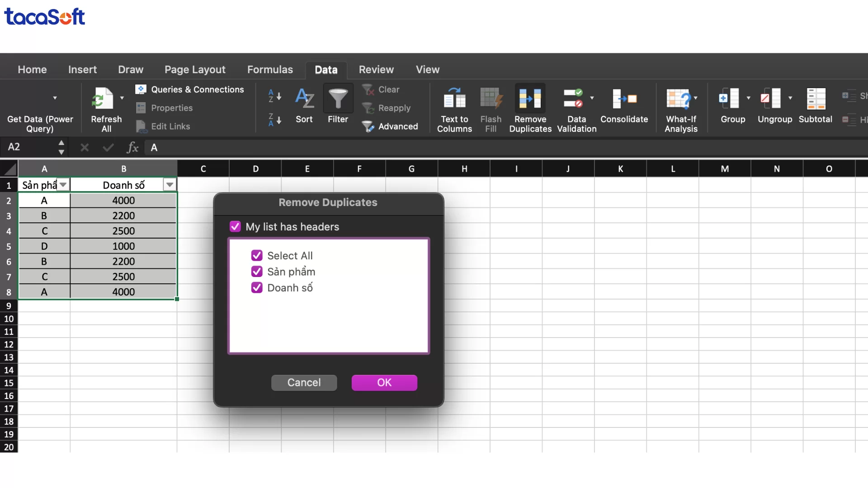Open the Sản phẩm filter dropdown
Image resolution: width=868 pixels, height=488 pixels.
tap(63, 184)
